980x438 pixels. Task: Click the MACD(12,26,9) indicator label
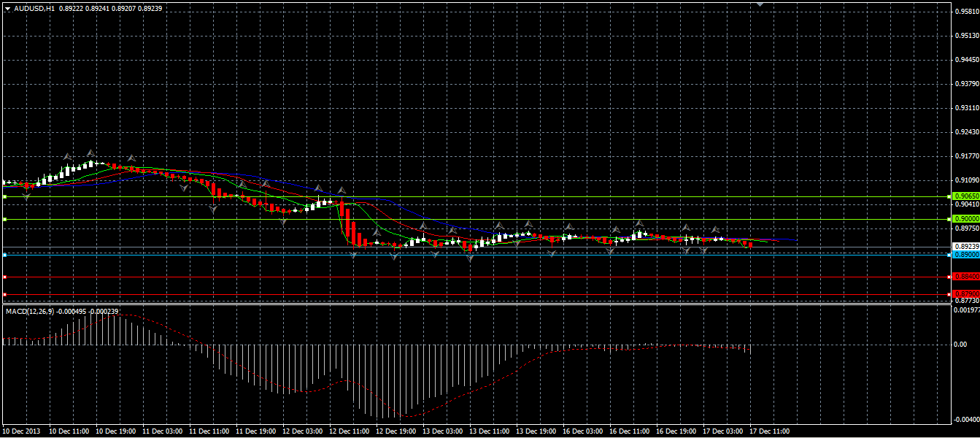tap(30, 312)
